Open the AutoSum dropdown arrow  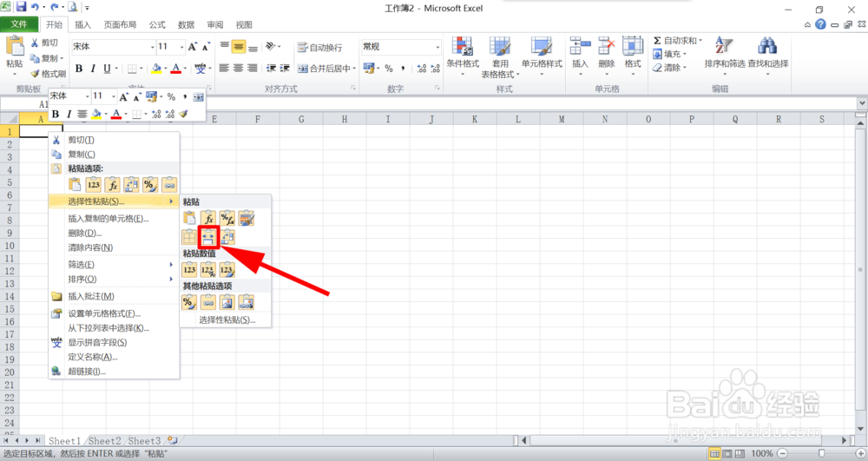coord(700,41)
